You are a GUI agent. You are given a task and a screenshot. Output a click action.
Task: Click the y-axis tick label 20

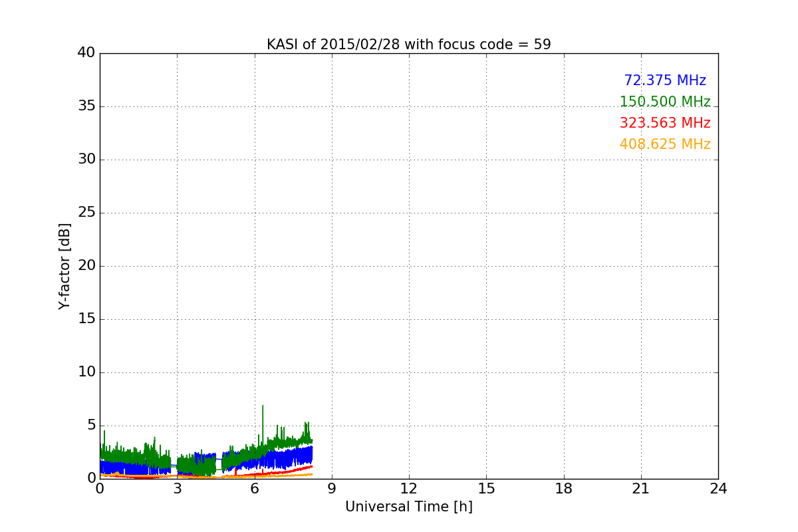[x=86, y=266]
